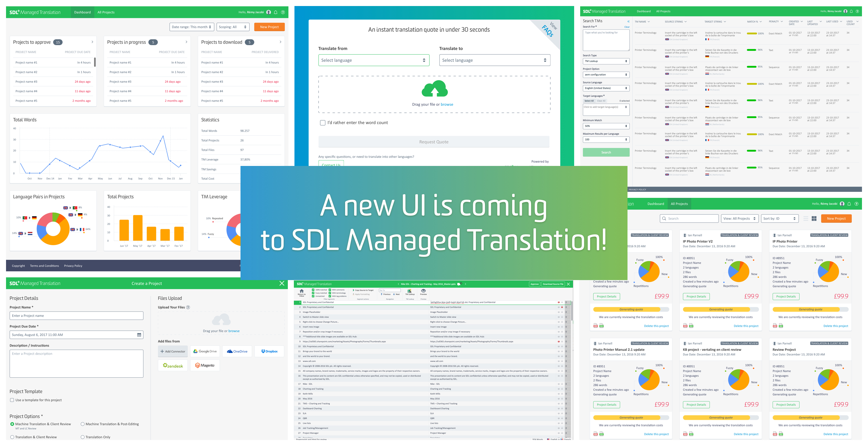Open the Dashboard tab in the dashboard header

click(83, 12)
